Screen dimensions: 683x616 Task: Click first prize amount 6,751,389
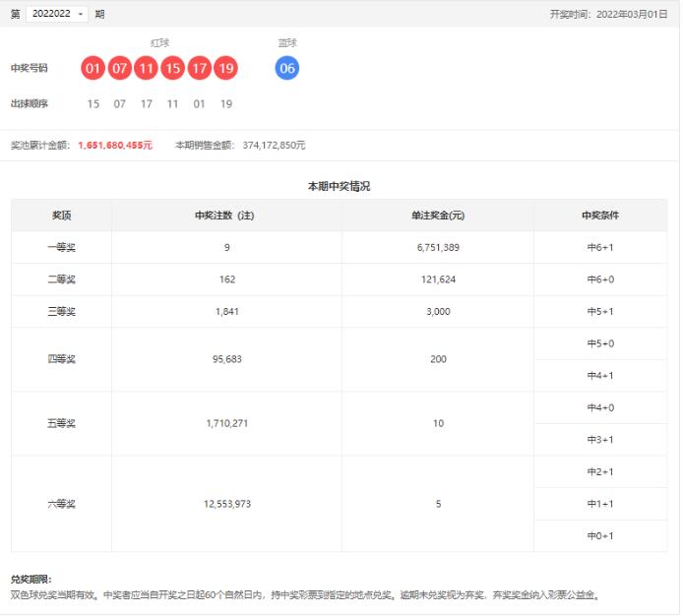pyautogui.click(x=438, y=247)
